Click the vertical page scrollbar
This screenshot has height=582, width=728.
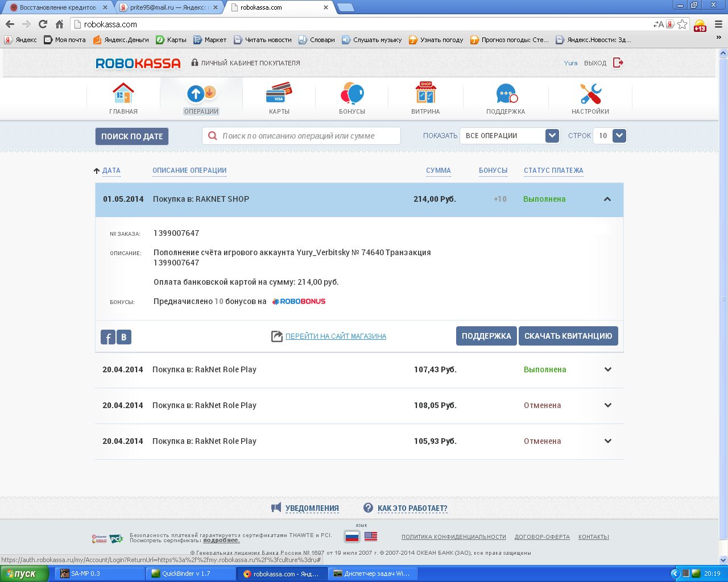coord(723,300)
